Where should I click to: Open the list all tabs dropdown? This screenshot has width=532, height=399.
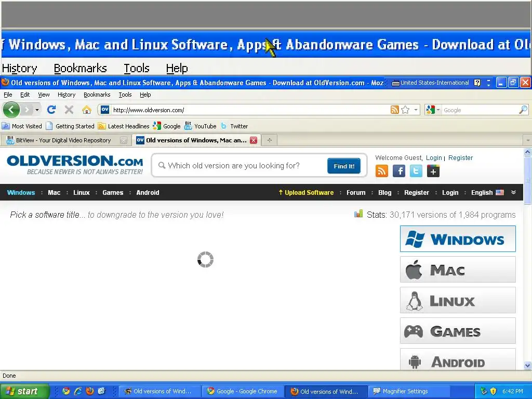point(528,140)
